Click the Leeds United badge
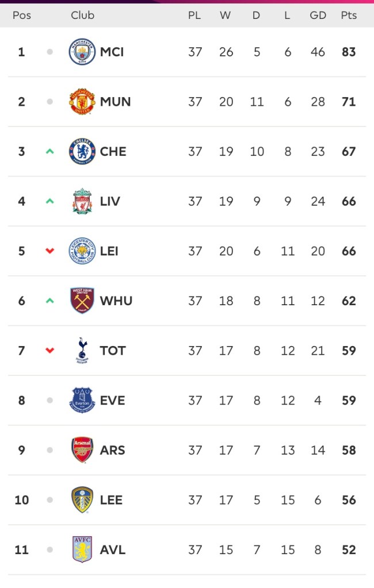 pos(82,500)
